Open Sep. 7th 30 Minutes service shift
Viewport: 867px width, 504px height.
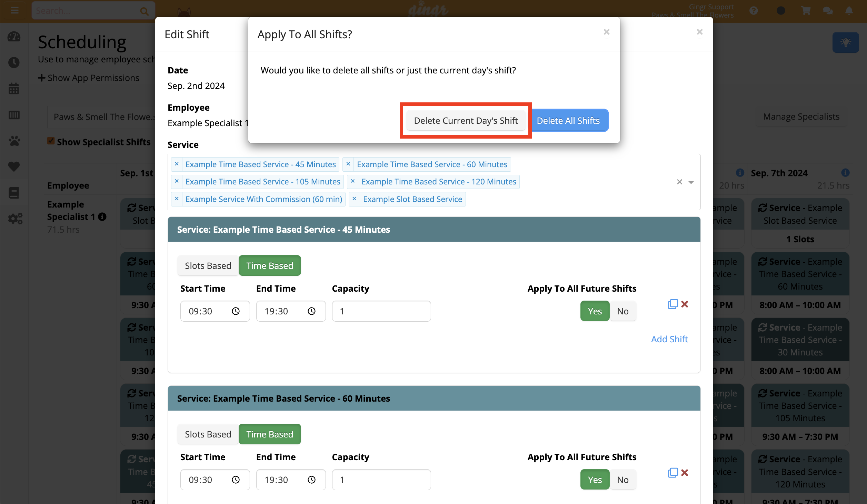coord(800,349)
